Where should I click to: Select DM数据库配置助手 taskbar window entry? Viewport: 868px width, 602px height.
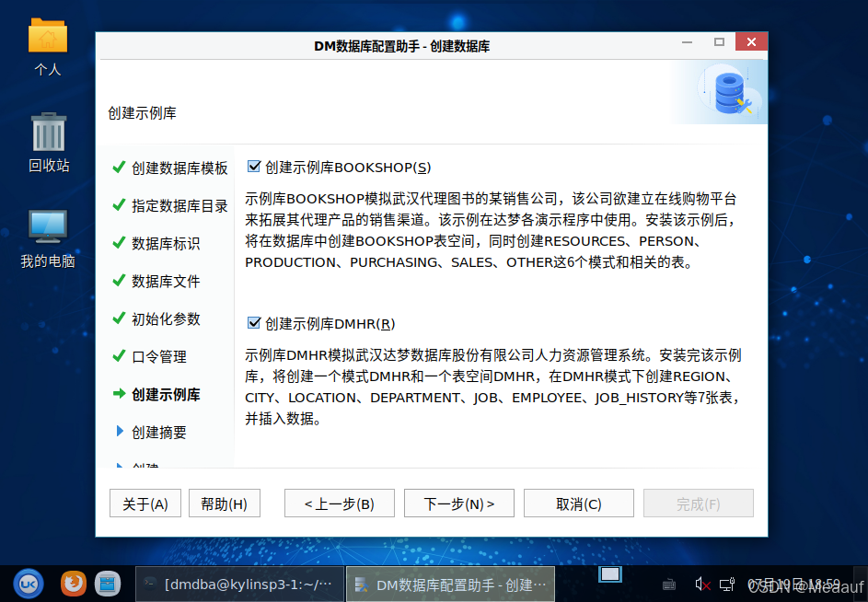point(451,585)
